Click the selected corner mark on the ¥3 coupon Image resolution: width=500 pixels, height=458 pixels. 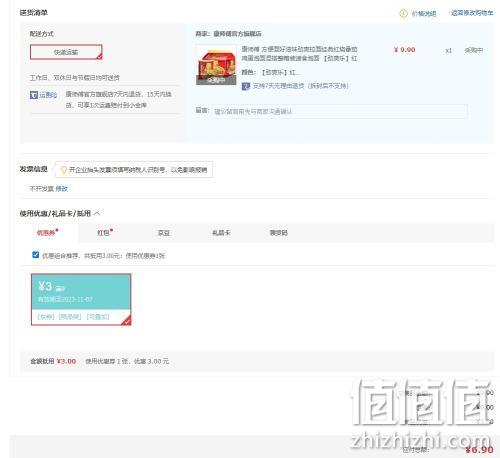126,320
